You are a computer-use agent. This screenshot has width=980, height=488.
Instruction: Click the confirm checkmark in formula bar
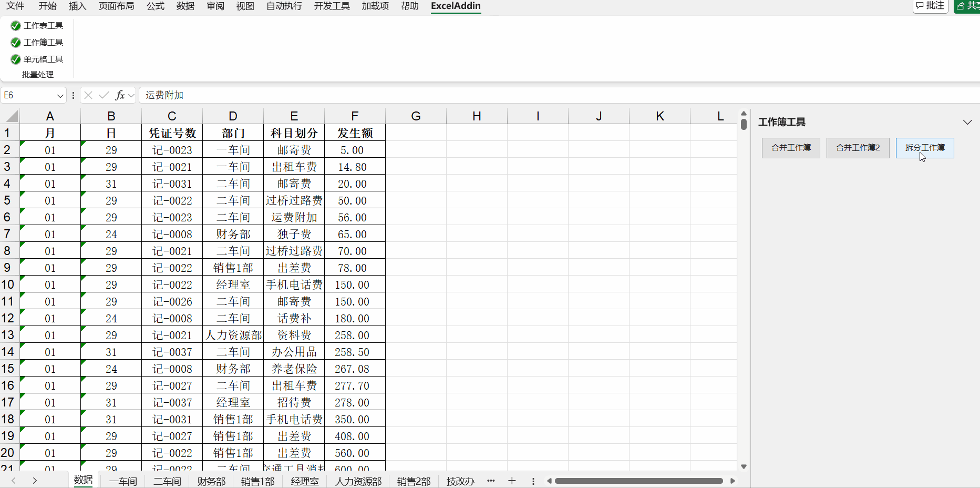104,95
